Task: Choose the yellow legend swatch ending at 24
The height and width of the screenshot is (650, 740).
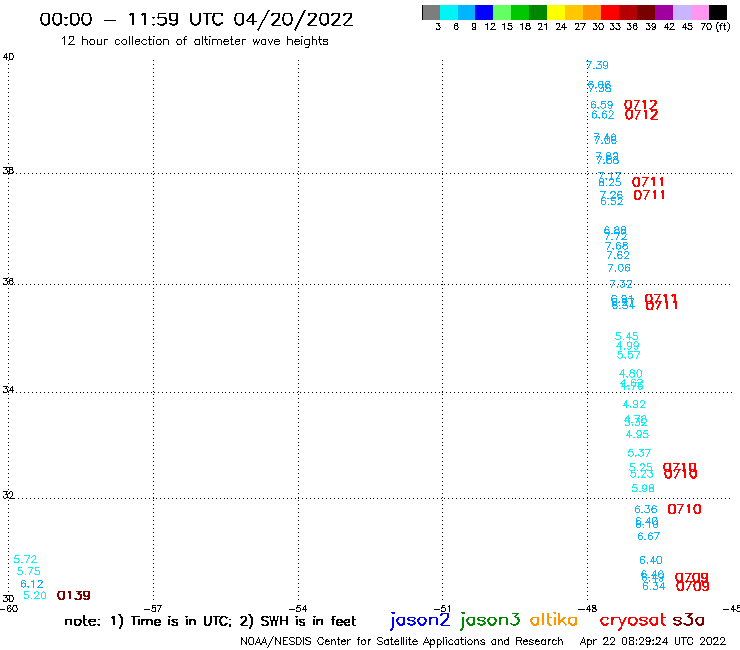Action: click(x=556, y=12)
